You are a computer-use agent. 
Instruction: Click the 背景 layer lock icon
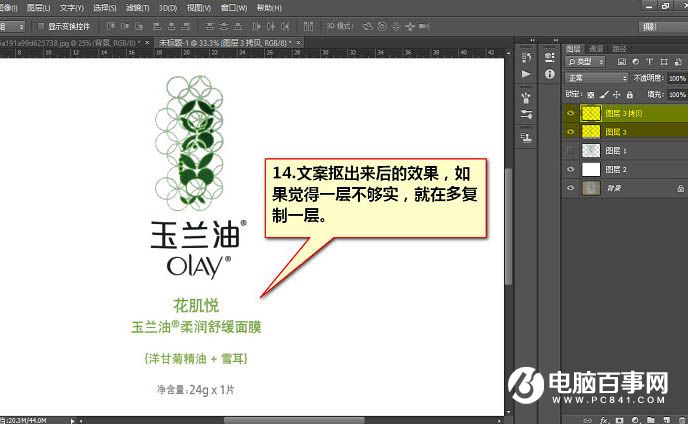[x=680, y=188]
